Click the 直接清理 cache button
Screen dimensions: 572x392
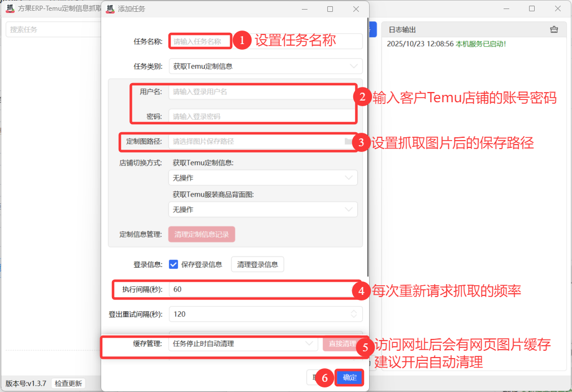click(x=342, y=343)
